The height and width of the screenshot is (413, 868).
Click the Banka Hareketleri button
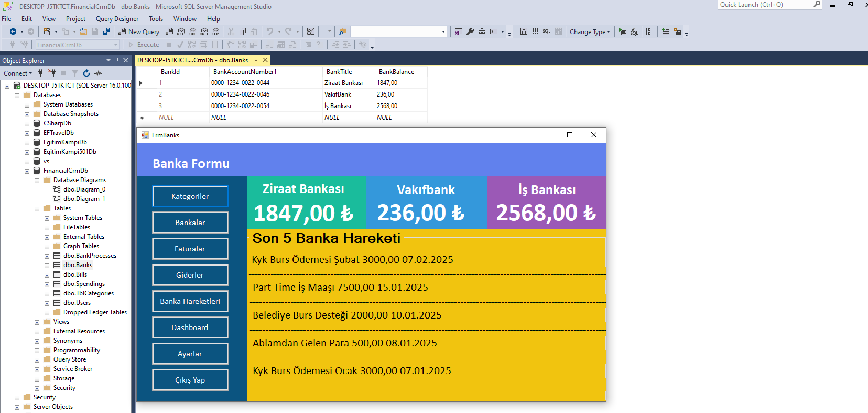(190, 301)
